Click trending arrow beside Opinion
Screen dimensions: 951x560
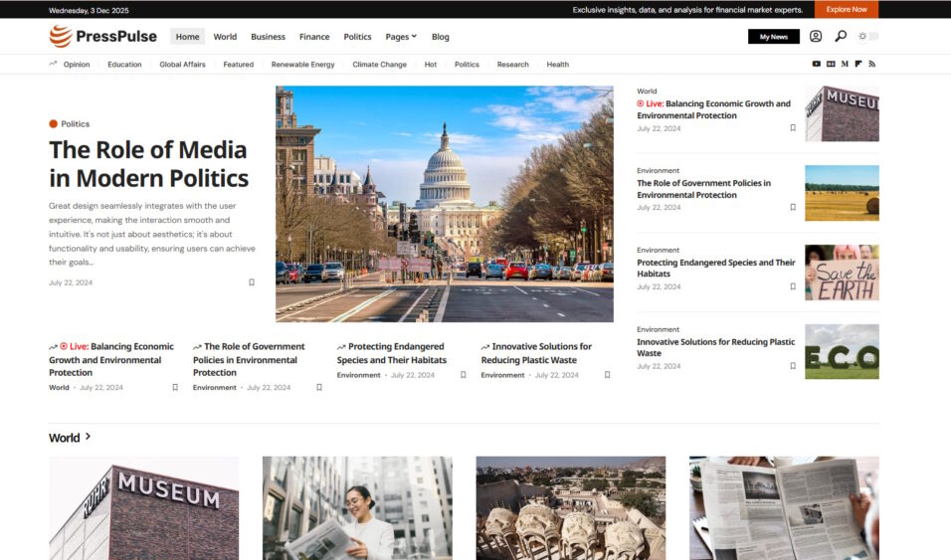pos(53,65)
